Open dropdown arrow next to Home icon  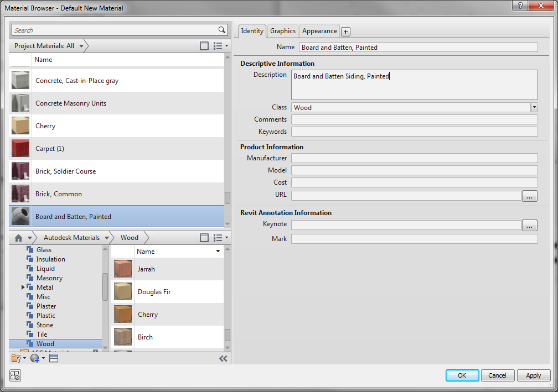[x=30, y=238]
